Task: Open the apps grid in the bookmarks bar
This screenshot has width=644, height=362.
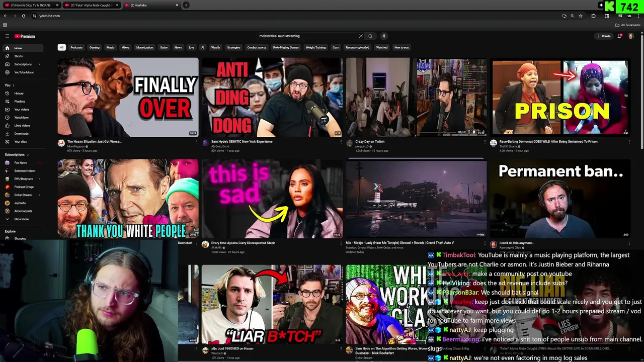Action: tap(5, 25)
